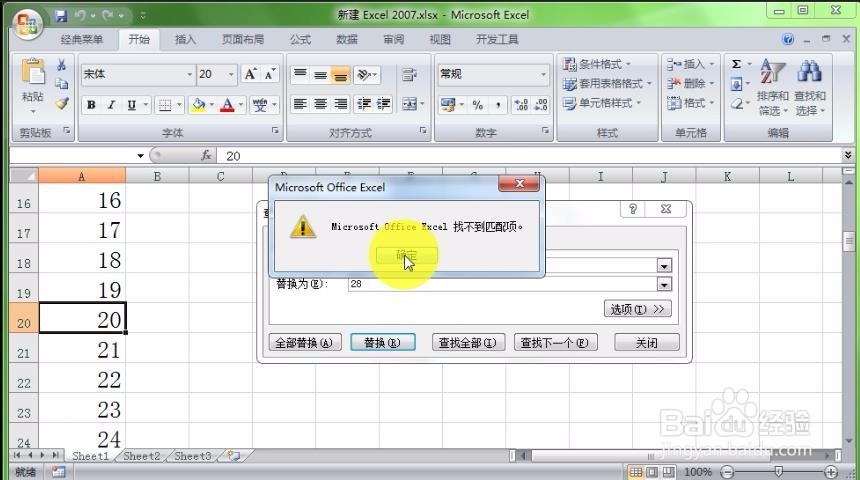
Task: Click Replace All button
Action: pyautogui.click(x=304, y=342)
